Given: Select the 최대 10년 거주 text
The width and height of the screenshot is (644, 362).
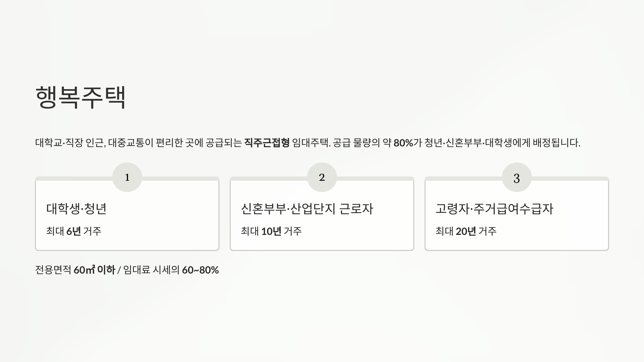Looking at the screenshot, I should 271,231.
